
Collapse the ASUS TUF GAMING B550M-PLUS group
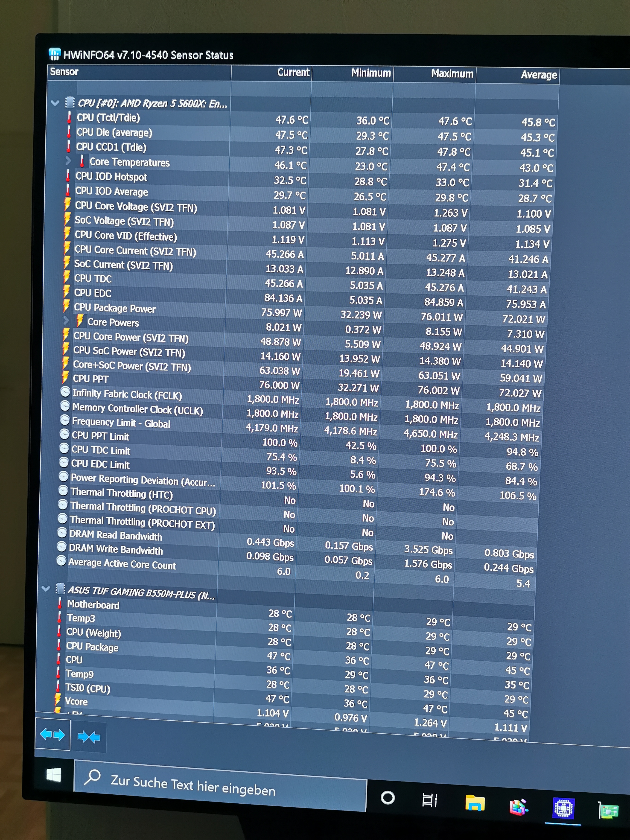46,589
